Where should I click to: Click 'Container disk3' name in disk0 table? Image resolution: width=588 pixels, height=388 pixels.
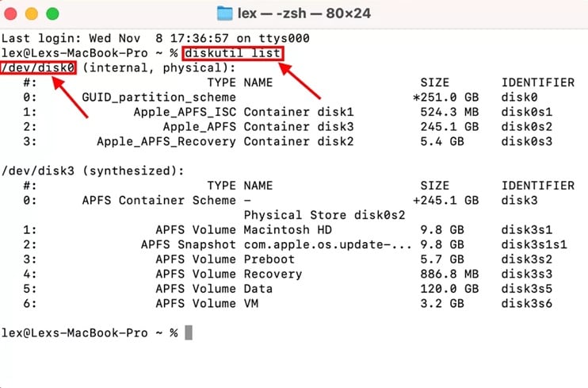[x=299, y=127]
